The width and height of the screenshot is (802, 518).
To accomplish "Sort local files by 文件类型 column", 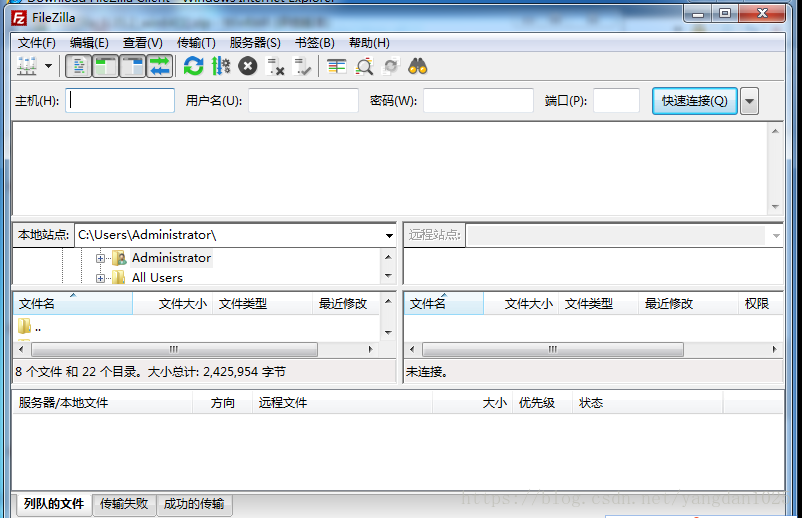I will 263,304.
